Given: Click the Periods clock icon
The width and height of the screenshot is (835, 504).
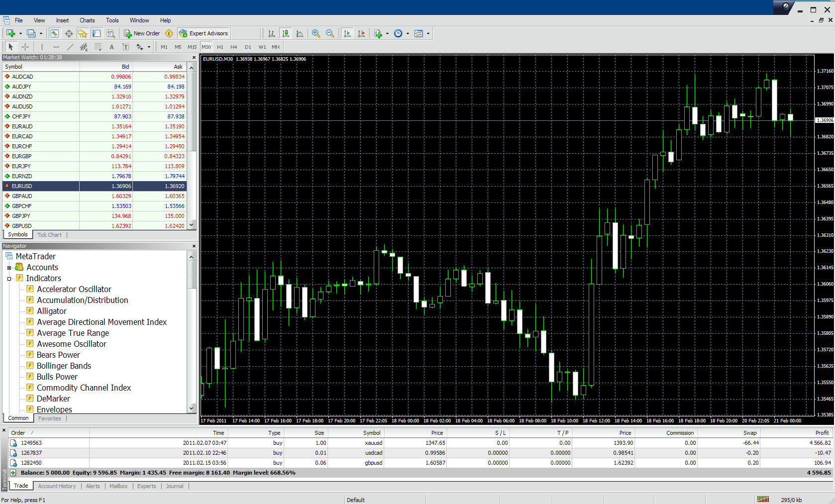Looking at the screenshot, I should point(398,33).
